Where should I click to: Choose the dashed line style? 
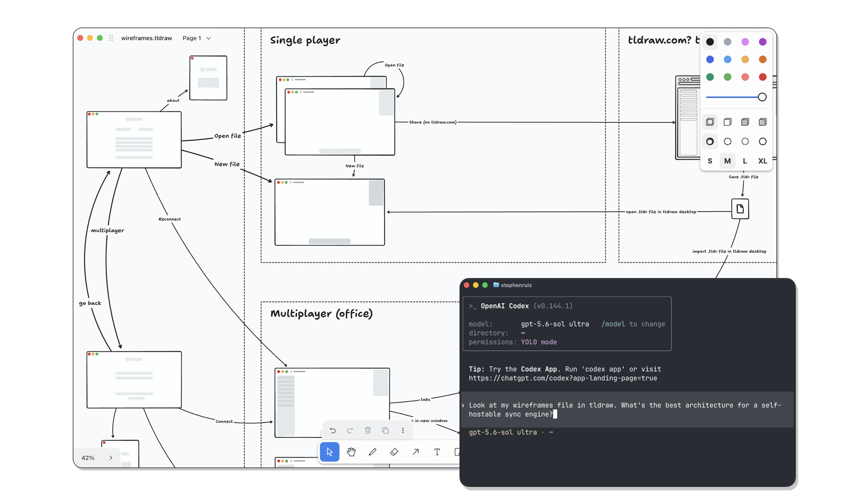click(x=727, y=141)
